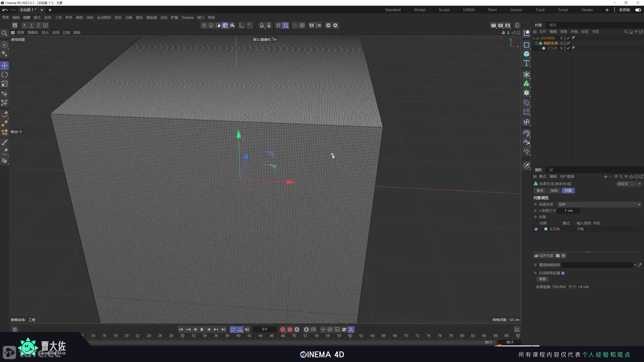Click the Light object icon
The height and width of the screenshot is (362, 644).
tap(526, 152)
